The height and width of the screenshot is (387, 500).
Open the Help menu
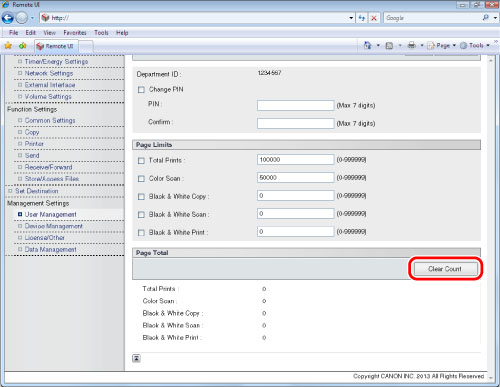click(122, 33)
